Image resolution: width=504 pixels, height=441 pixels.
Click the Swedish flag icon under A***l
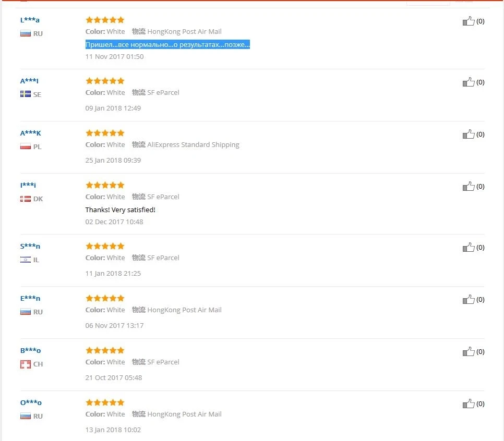[x=25, y=94]
